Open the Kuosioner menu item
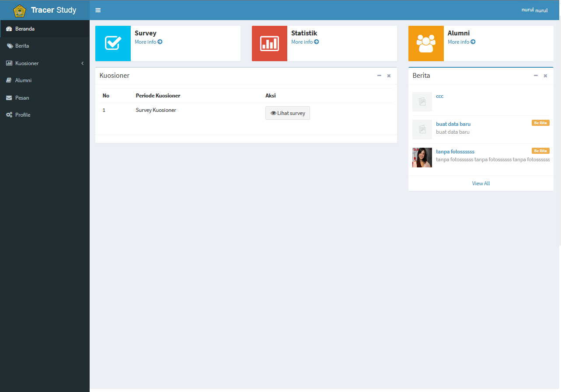The image size is (561, 392). coord(45,63)
